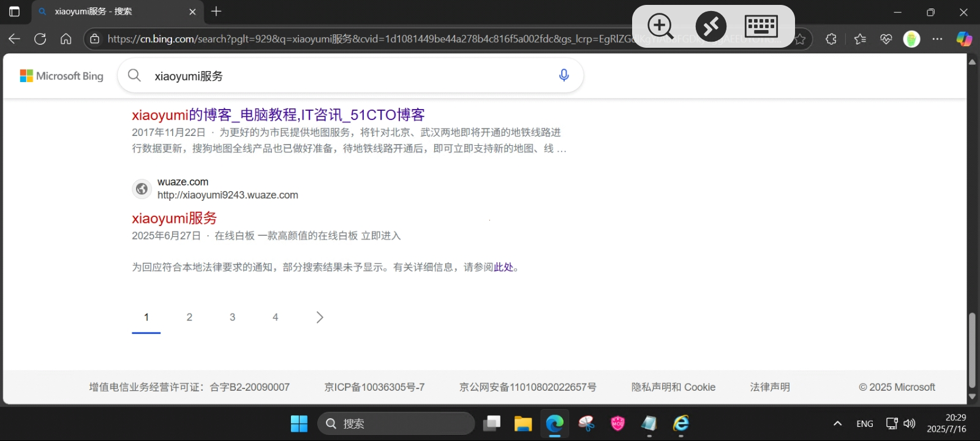Reload the page with the Refresh icon

click(40, 39)
